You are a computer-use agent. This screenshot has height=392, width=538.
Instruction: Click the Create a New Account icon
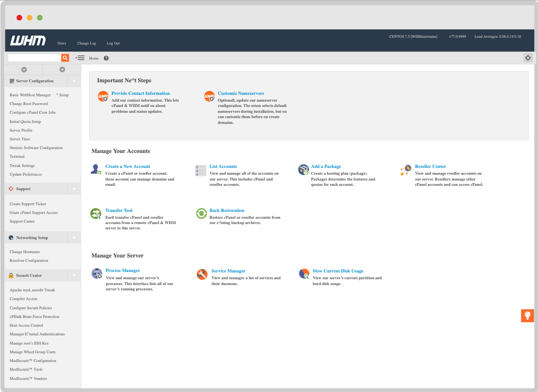[96, 169]
